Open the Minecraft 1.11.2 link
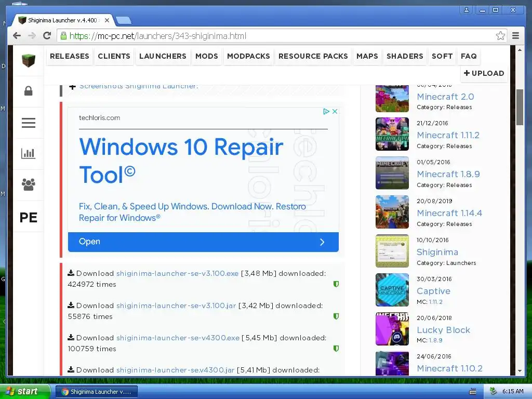Image resolution: width=532 pixels, height=399 pixels. click(x=448, y=136)
